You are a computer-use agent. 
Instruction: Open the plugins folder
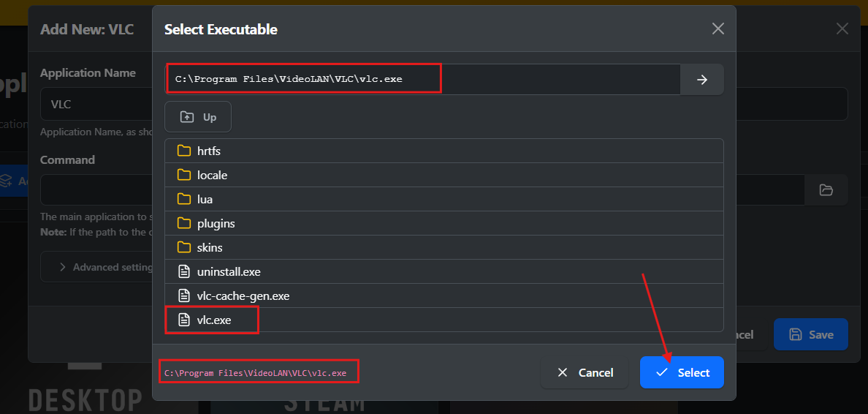coord(444,223)
